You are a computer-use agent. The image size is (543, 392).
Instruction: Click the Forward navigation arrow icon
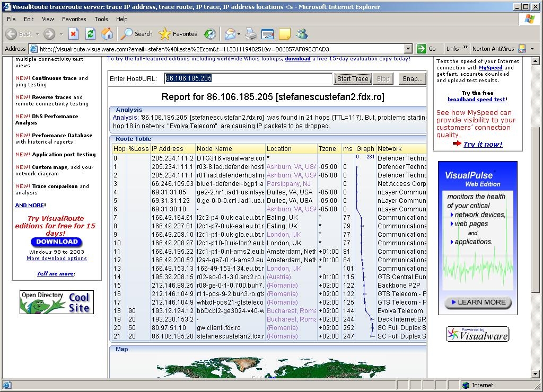coord(49,34)
